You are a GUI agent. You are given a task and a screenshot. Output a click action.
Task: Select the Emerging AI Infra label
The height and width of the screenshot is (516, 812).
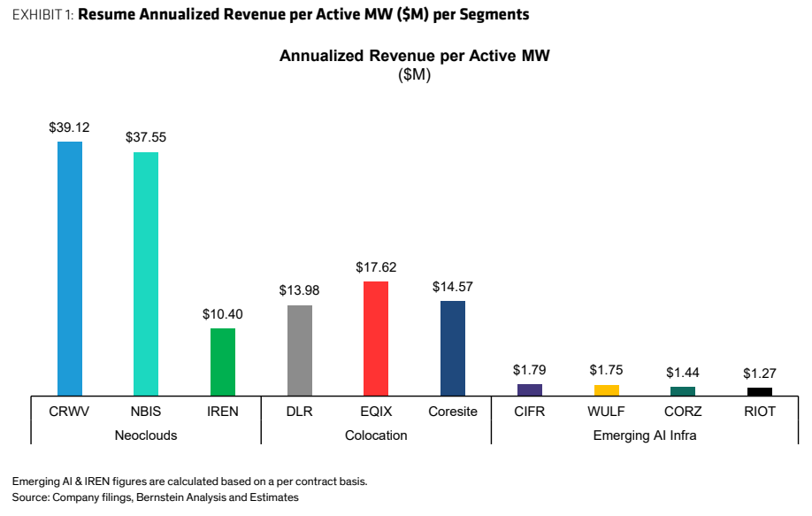point(645,435)
